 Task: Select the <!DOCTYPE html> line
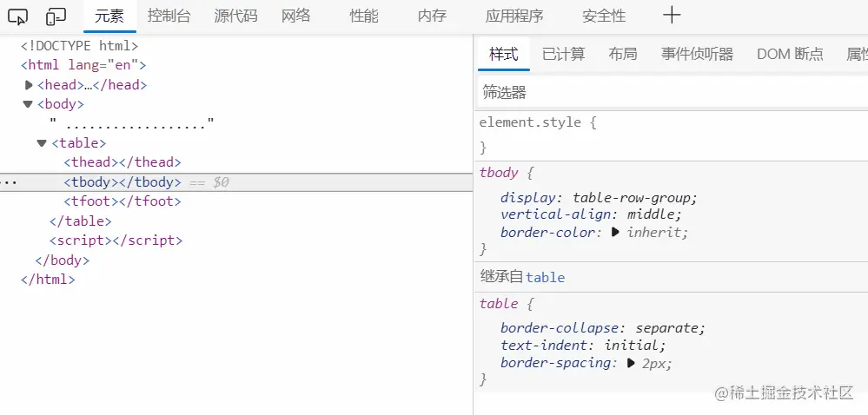pos(80,46)
